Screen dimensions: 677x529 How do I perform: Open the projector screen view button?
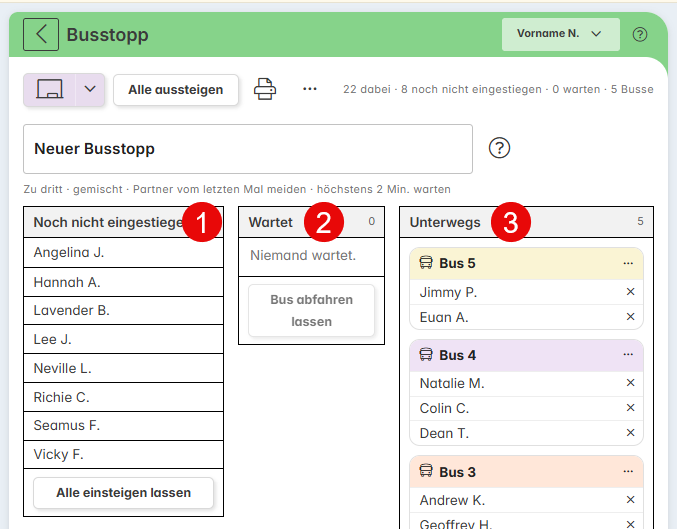tap(50, 89)
